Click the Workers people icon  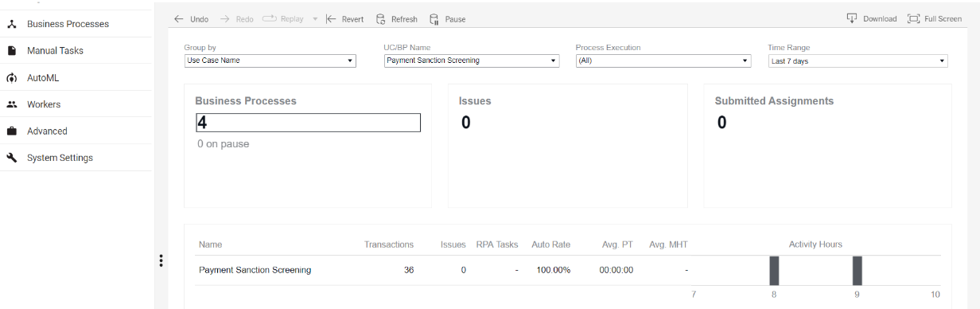click(x=12, y=104)
